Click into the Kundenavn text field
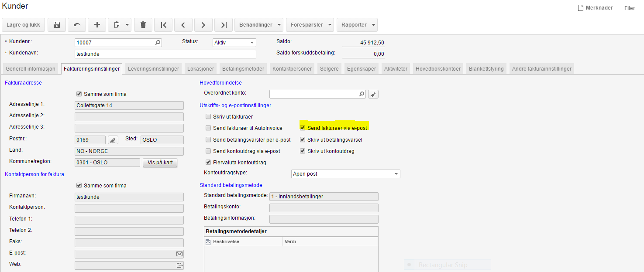 (165, 54)
